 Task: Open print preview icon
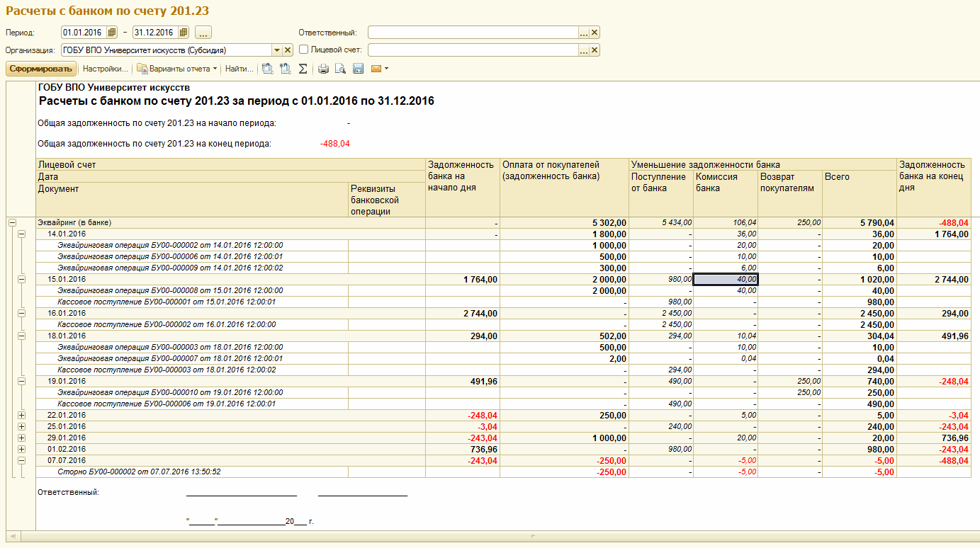(x=340, y=69)
